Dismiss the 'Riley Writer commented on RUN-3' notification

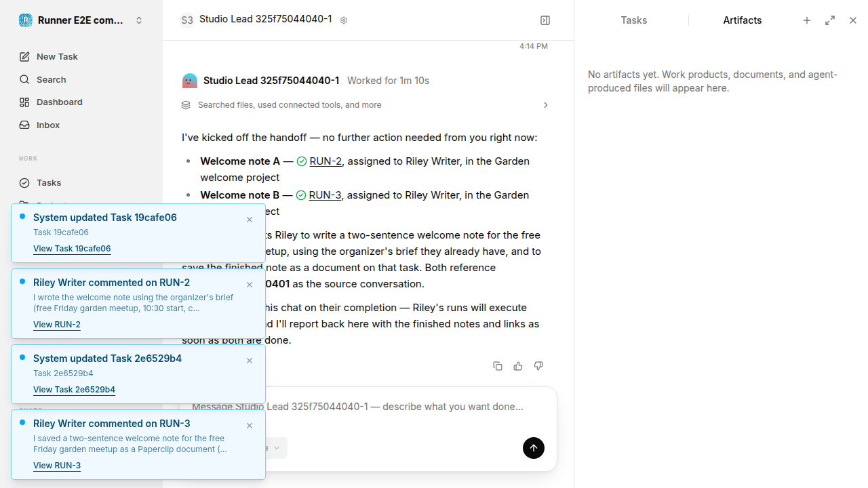(x=250, y=426)
